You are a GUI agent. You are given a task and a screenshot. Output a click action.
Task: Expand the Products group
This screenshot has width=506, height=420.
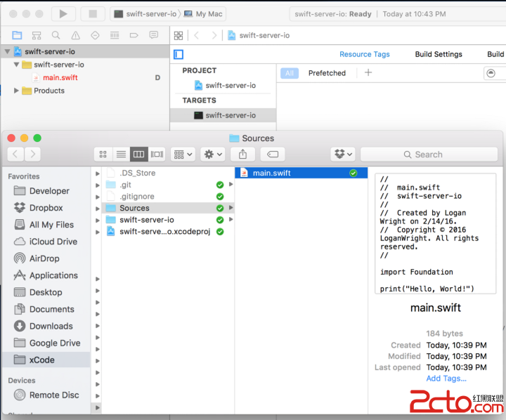click(x=16, y=91)
